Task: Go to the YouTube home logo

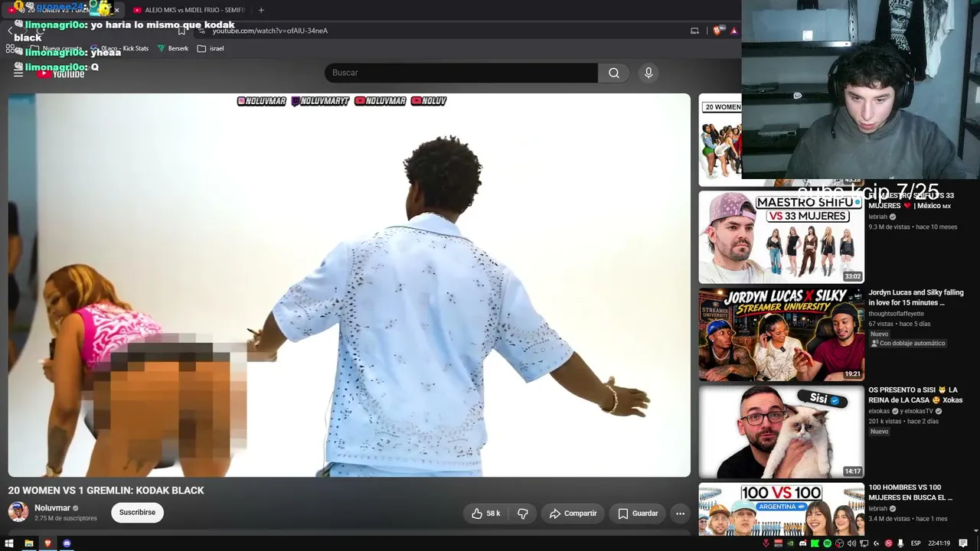Action: tap(61, 73)
